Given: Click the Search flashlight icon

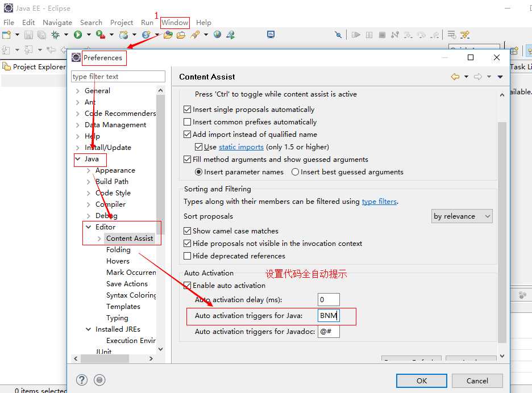Looking at the screenshot, I should pos(195,35).
